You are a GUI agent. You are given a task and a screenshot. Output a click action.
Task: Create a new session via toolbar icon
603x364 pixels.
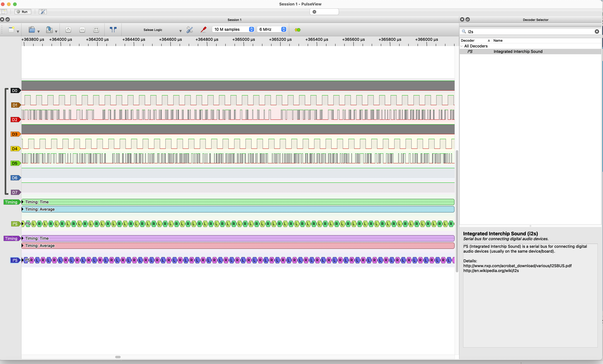coord(12,30)
